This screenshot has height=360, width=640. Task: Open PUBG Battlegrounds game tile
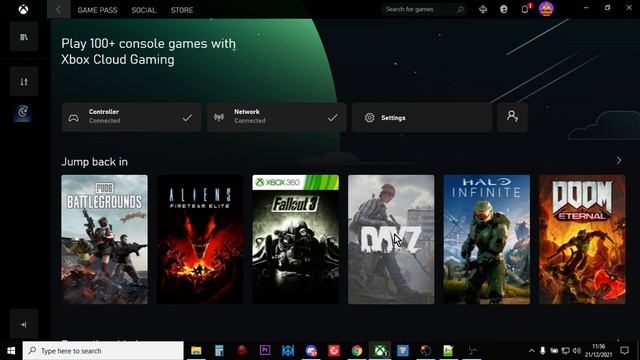point(104,239)
